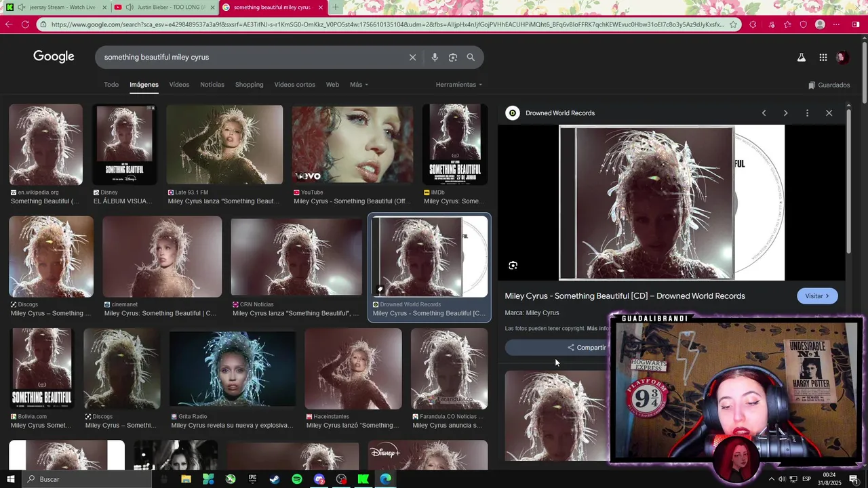
Task: Expand the Más filters dropdown
Action: (359, 85)
